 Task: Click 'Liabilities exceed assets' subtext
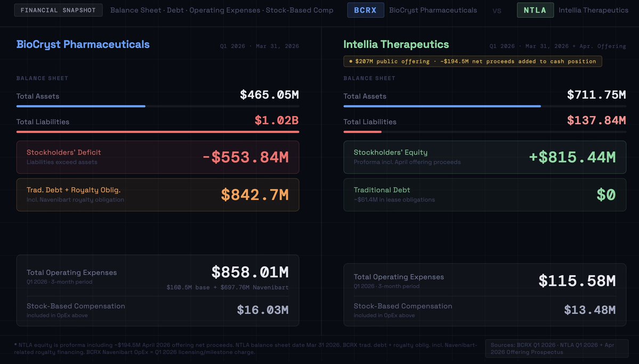click(x=62, y=162)
